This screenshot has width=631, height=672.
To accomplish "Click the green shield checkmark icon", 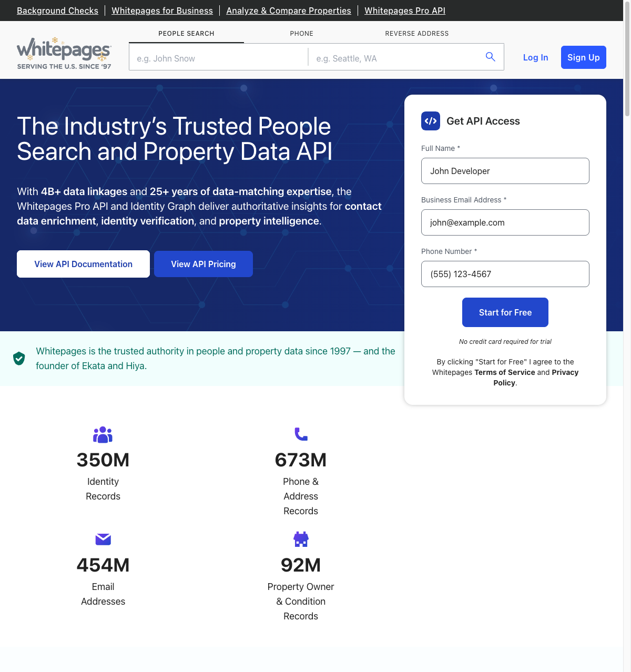I will pyautogui.click(x=19, y=359).
